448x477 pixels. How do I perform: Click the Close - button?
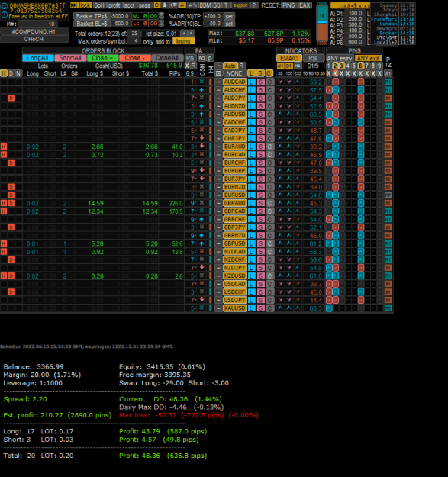coord(135,58)
